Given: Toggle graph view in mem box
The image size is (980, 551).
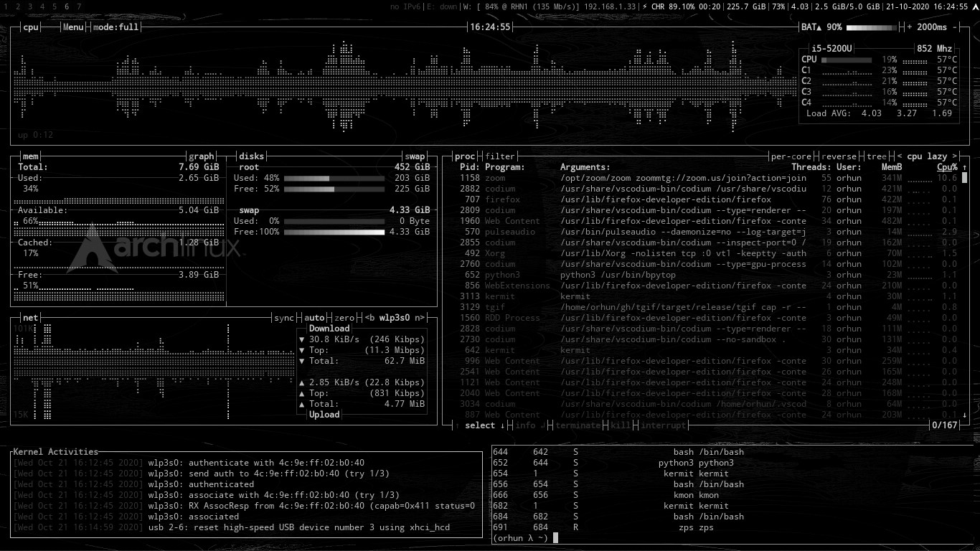Looking at the screenshot, I should tap(202, 156).
